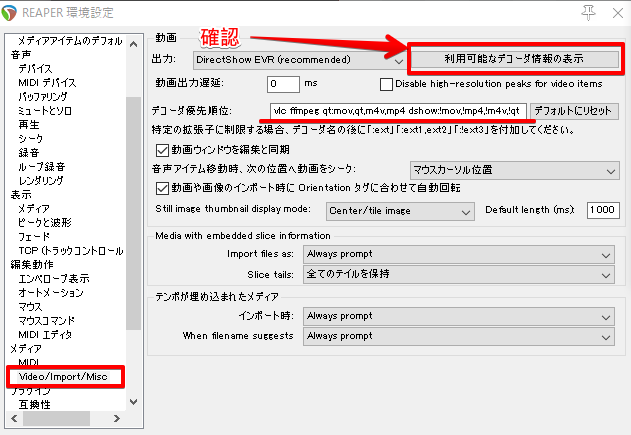Select オートメーション in tree
This screenshot has height=435, width=631.
[x=51, y=293]
